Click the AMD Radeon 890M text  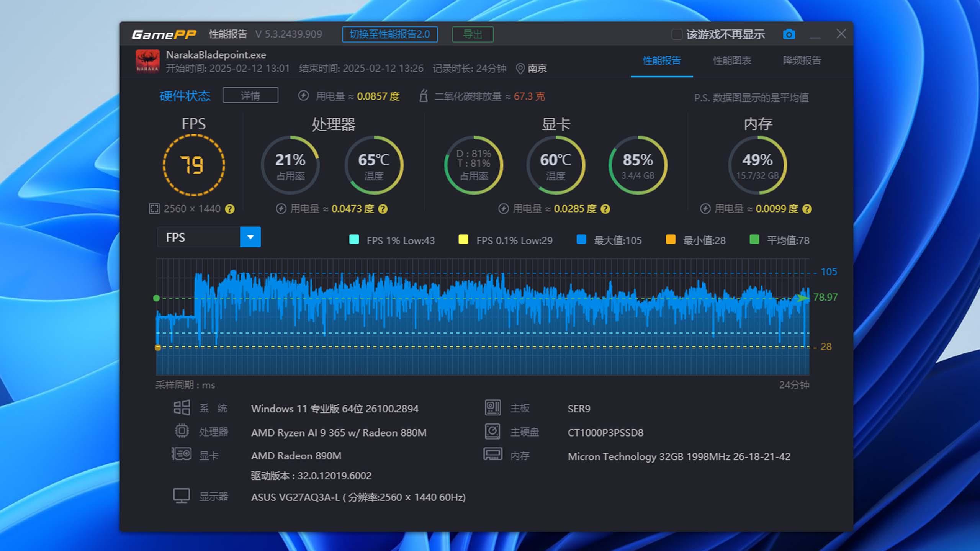click(296, 456)
